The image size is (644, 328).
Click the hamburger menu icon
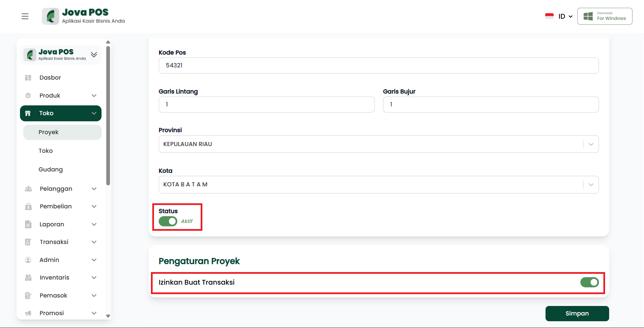[x=25, y=16]
